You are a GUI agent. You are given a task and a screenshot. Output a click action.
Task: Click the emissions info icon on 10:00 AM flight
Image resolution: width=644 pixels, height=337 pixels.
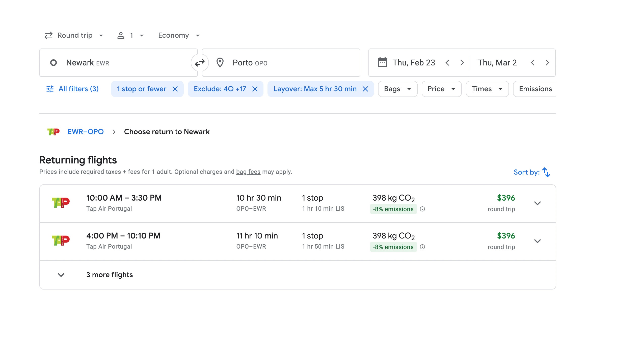coord(422,209)
